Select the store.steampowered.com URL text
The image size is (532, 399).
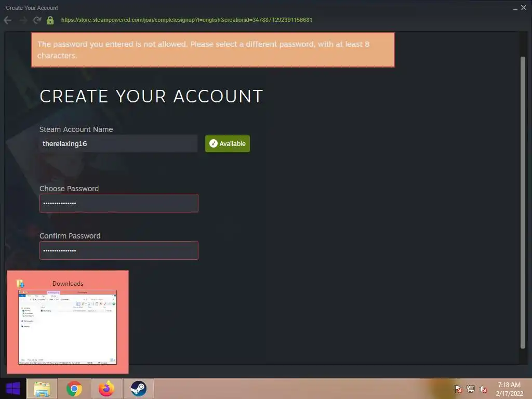click(x=187, y=20)
